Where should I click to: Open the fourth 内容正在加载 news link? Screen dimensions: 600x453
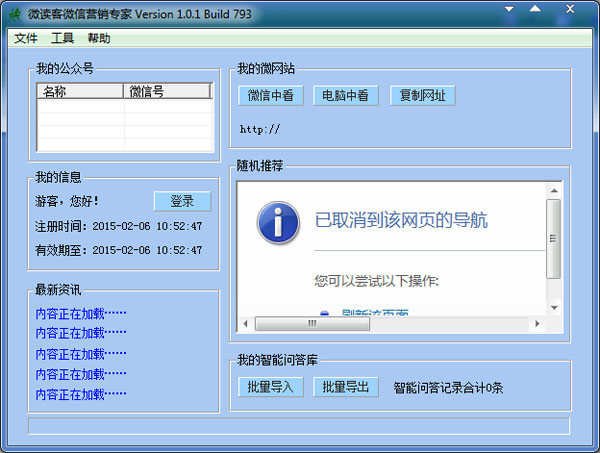coord(81,374)
